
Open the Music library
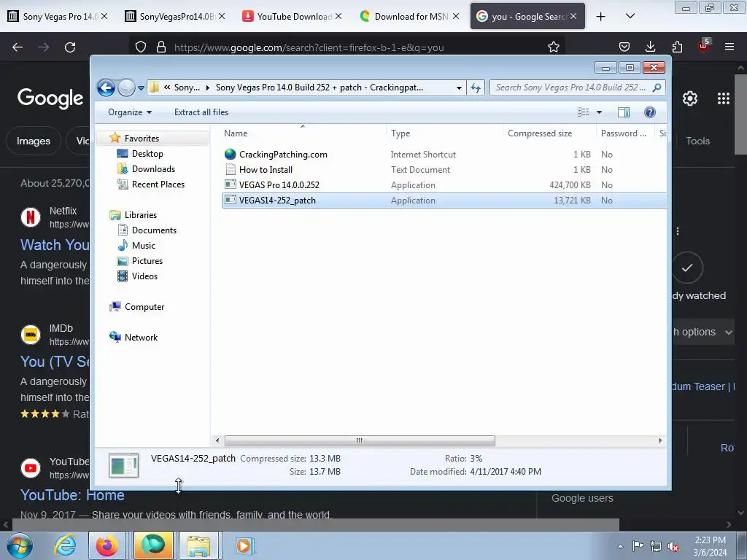144,246
